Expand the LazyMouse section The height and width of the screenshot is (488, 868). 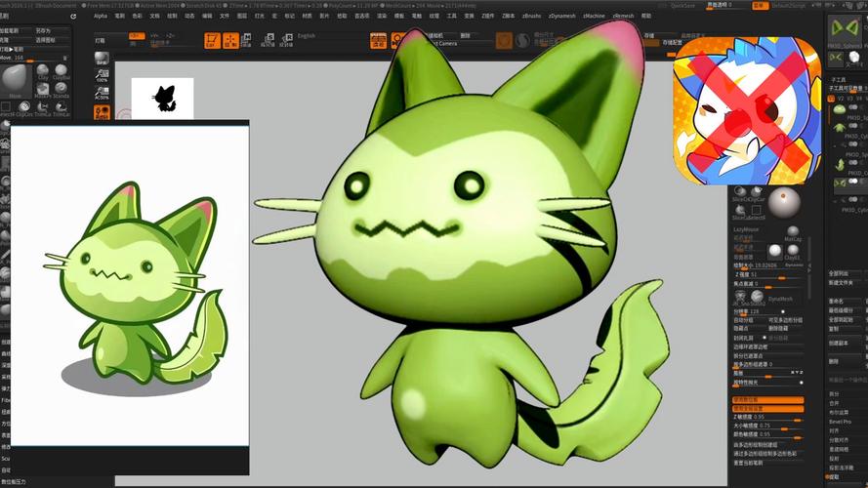click(746, 229)
